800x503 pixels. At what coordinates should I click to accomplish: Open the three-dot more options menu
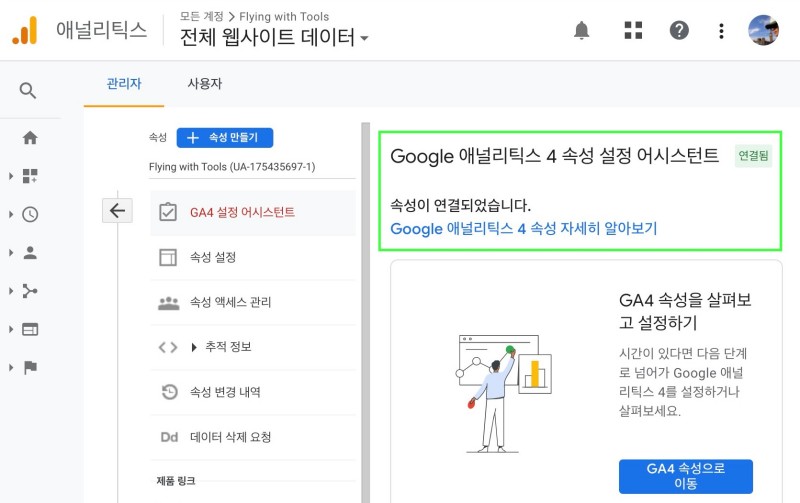[721, 31]
